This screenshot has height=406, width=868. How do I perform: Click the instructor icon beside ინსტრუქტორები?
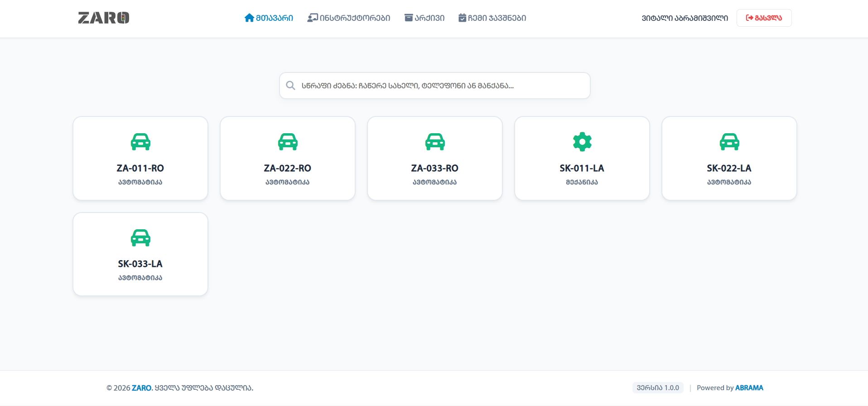tap(313, 18)
